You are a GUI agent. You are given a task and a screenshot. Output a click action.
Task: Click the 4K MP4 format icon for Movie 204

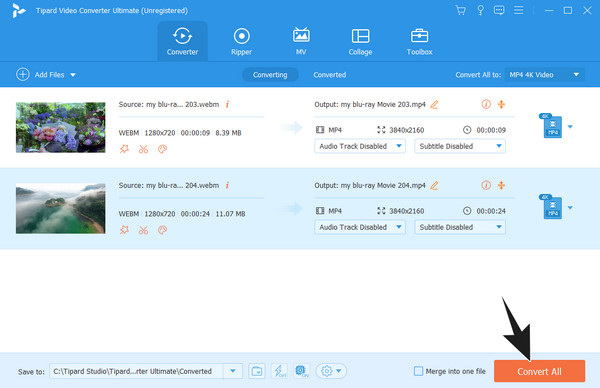(x=551, y=207)
